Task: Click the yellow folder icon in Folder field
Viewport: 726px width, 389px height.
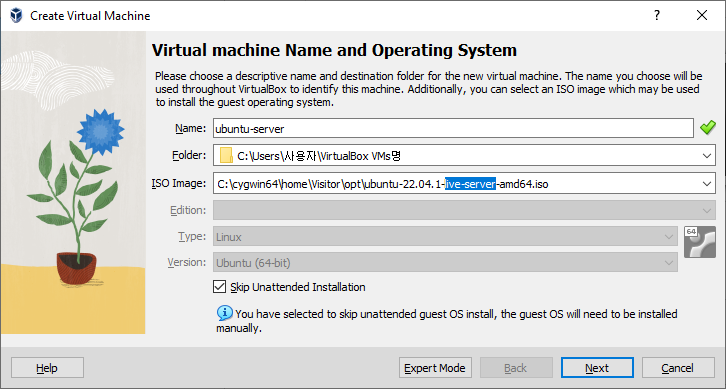Action: click(x=226, y=156)
